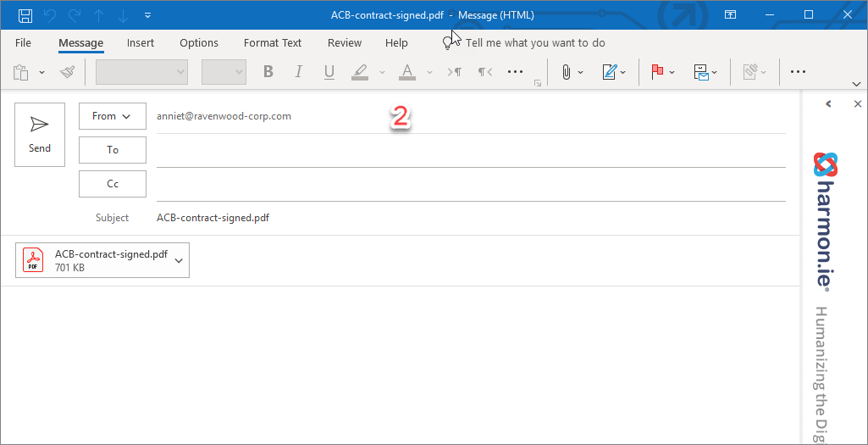Click the Redo arrow in quick access toolbar
868x445 pixels.
point(75,15)
